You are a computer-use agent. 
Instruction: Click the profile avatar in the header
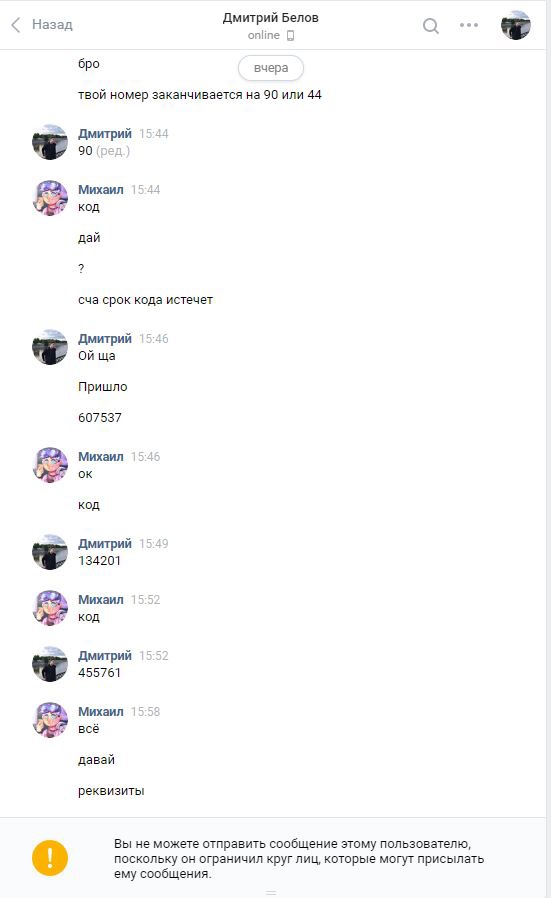515,25
